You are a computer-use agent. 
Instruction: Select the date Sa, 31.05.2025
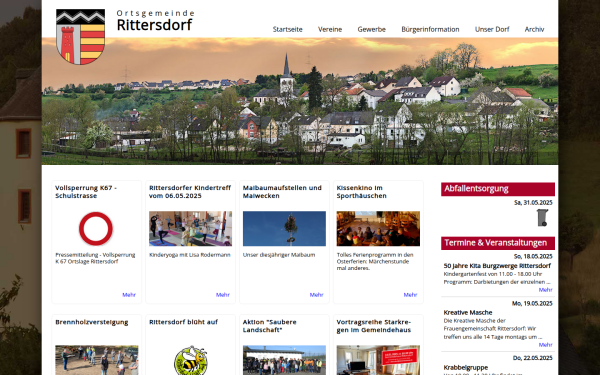coord(533,203)
